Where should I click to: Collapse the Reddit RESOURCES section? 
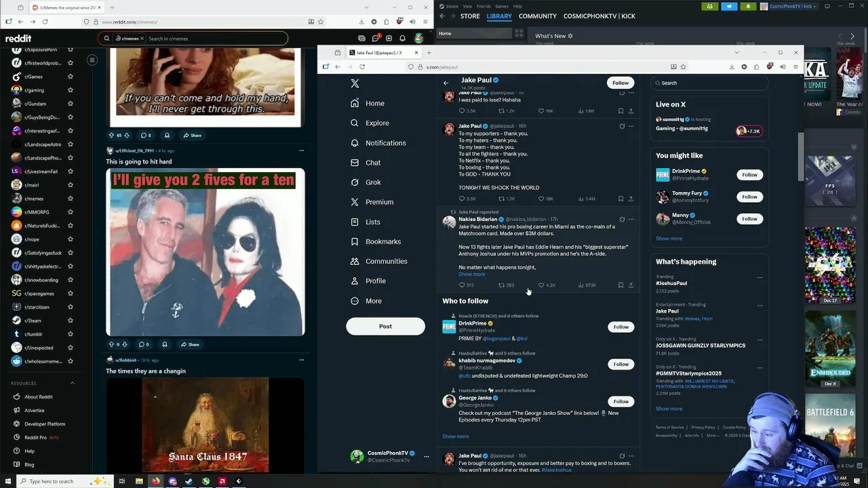[x=73, y=383]
